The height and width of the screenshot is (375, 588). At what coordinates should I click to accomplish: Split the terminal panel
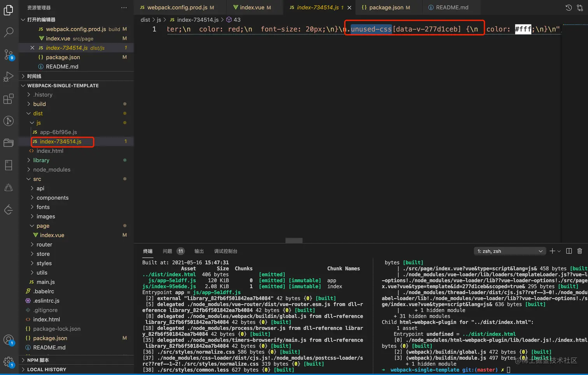pyautogui.click(x=569, y=251)
